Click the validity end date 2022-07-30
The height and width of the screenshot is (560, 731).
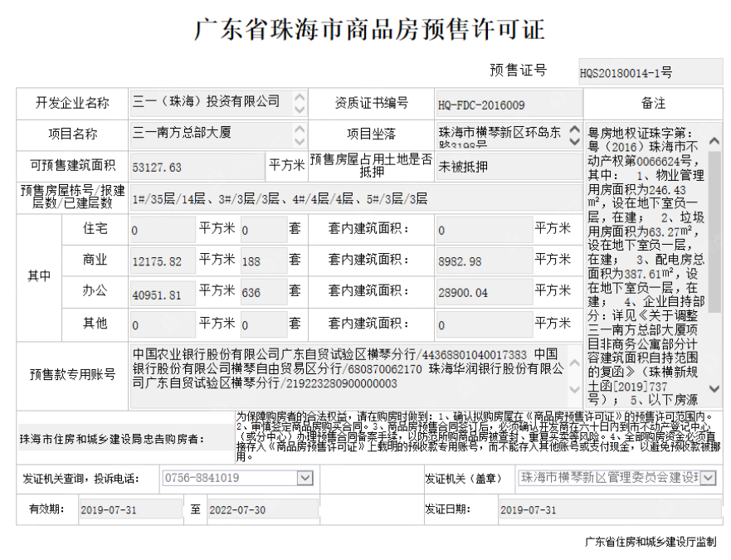[263, 509]
